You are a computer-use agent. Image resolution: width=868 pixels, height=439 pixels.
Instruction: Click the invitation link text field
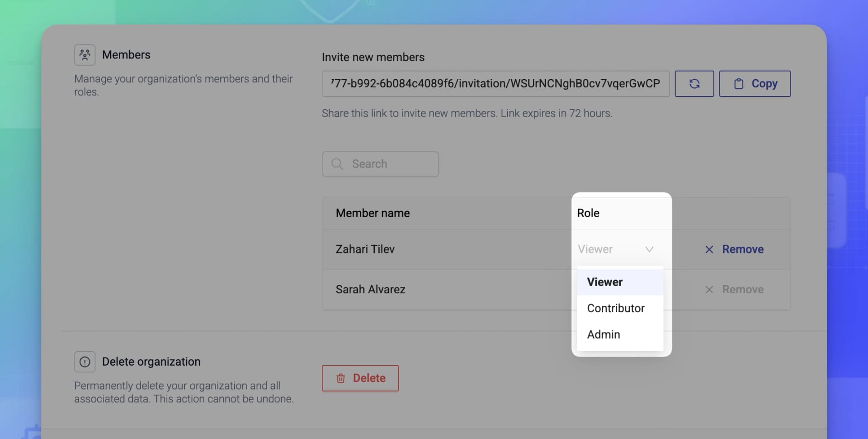point(495,83)
